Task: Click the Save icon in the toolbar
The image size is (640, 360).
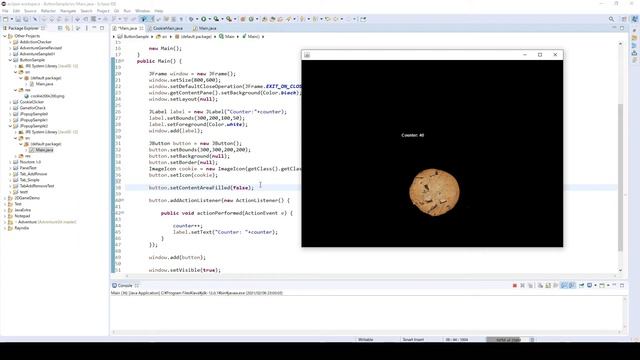Action: point(18,19)
